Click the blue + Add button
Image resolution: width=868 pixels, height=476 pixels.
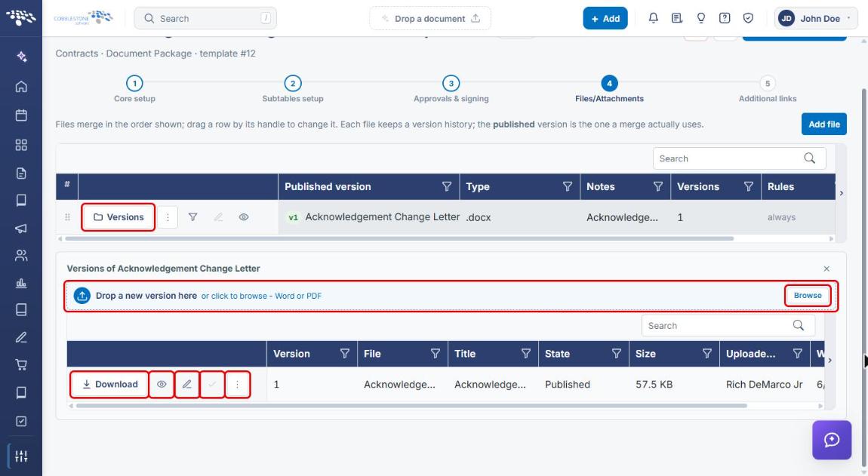605,18
